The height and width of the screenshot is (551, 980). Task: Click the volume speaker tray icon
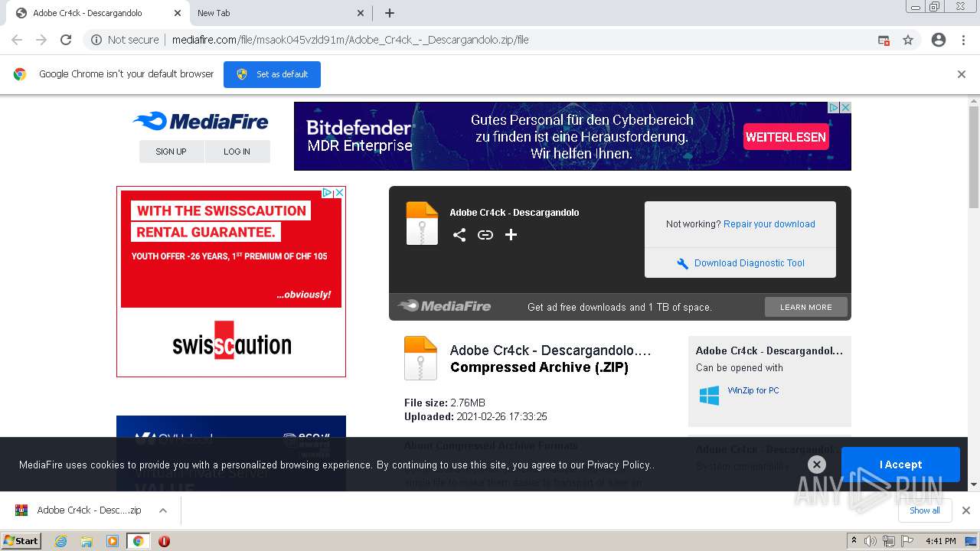click(871, 541)
